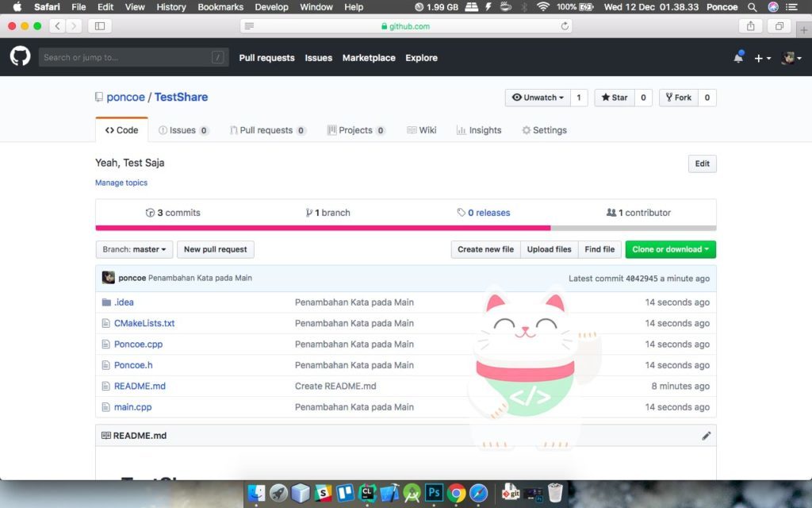Go forward in Safari

point(74,26)
